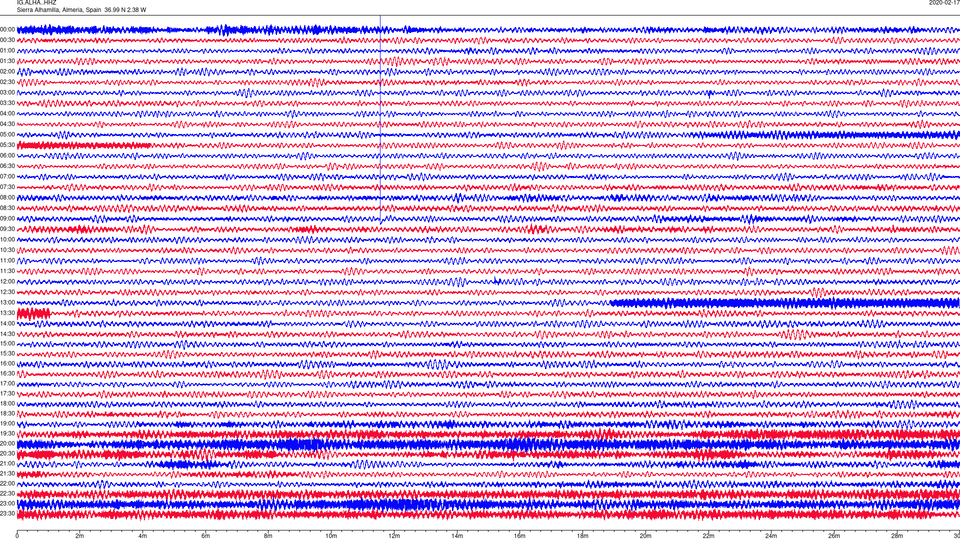Click the 10:30 trace time label
Image resolution: width=960 pixels, height=540 pixels.
tap(7, 250)
